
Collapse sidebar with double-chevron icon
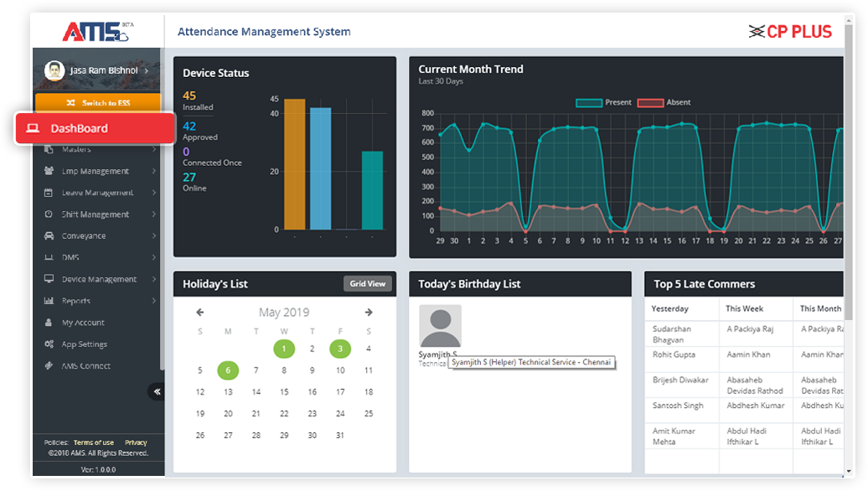pyautogui.click(x=157, y=391)
